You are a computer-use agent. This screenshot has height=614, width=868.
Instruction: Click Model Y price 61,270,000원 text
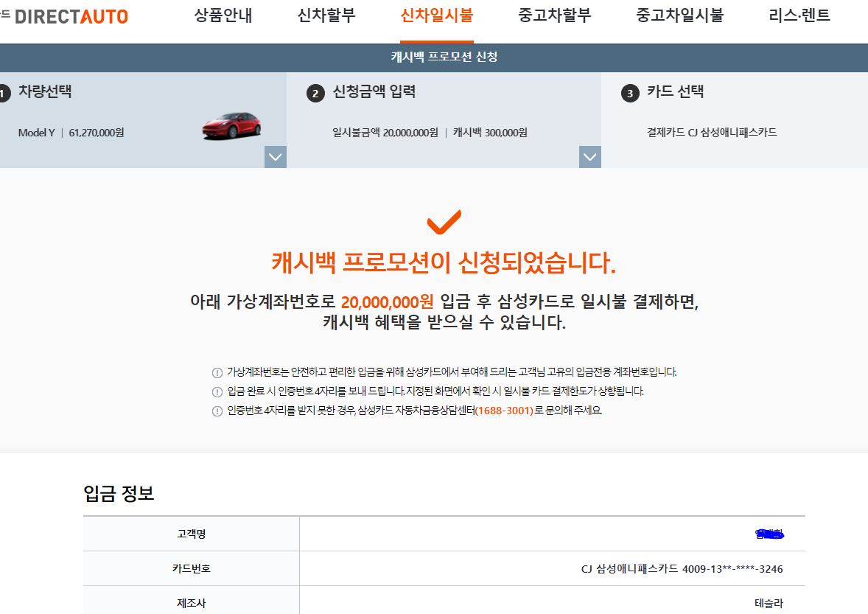coord(97,133)
